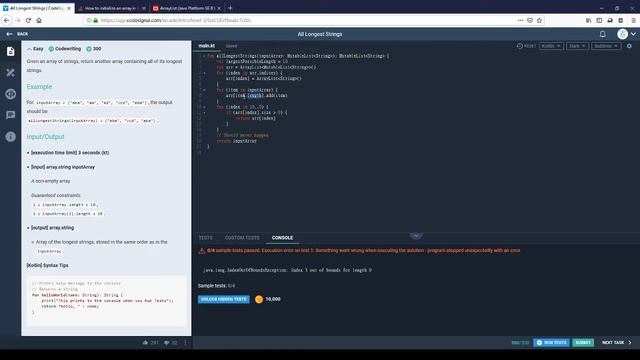Open the browser library icon
This screenshot has height=360, width=640.
589,20
